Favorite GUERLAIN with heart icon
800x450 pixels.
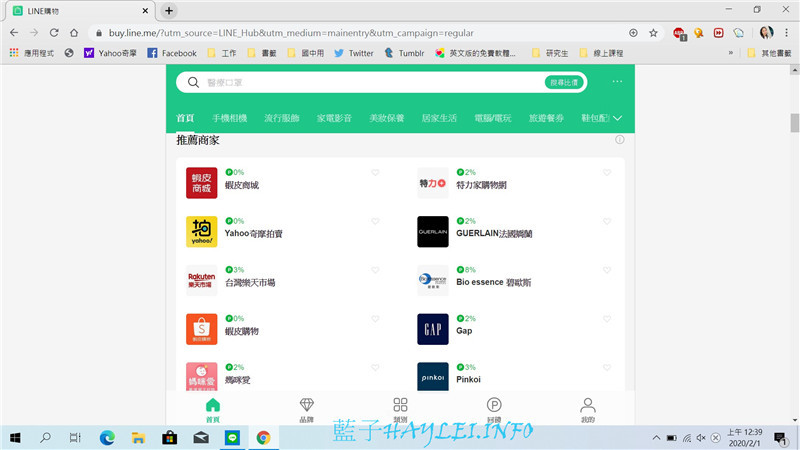coord(607,221)
